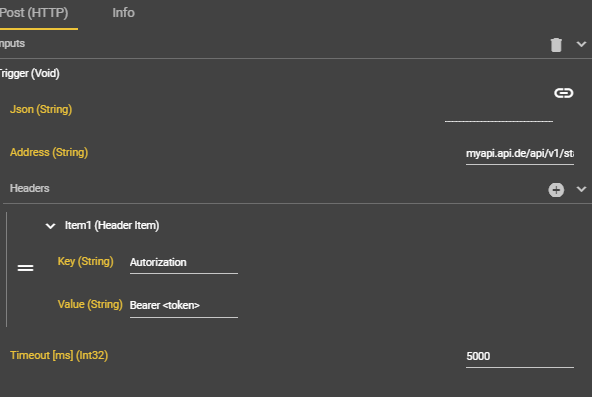Click the Json (String) label
This screenshot has width=592, height=397.
pyautogui.click(x=41, y=110)
